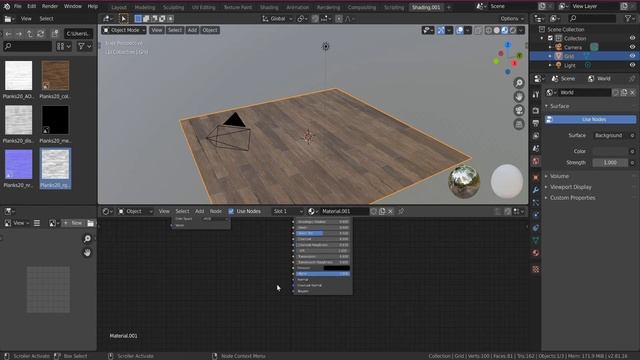Open the Object Mode dropdown
This screenshot has height=360, width=640.
coord(124,30)
